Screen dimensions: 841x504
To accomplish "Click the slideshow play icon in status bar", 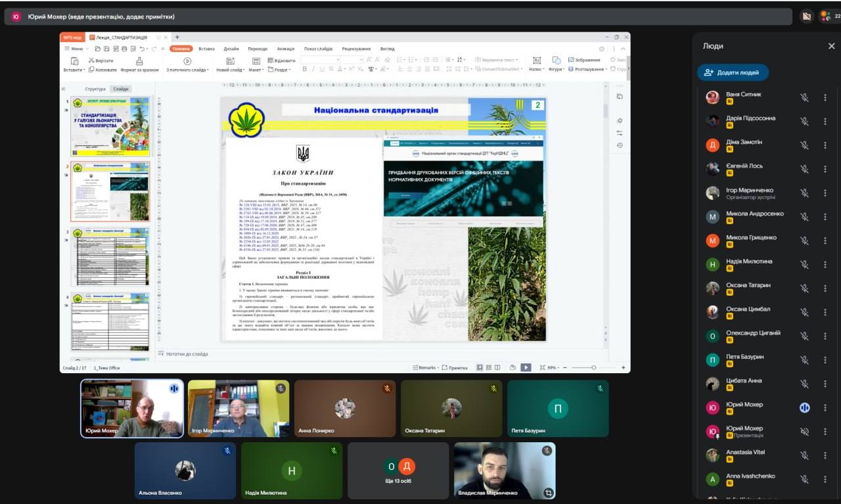I will [x=526, y=367].
